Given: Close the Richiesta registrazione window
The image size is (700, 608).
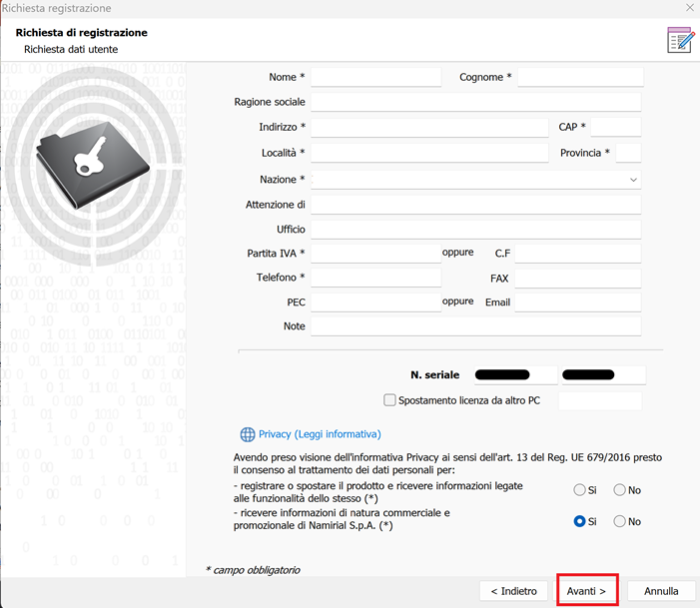Looking at the screenshot, I should click(689, 7).
